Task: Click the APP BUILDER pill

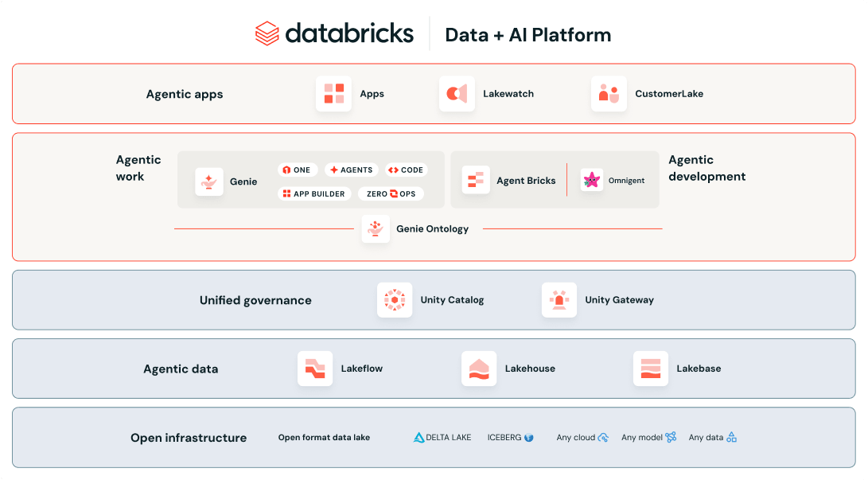Action: pos(314,193)
